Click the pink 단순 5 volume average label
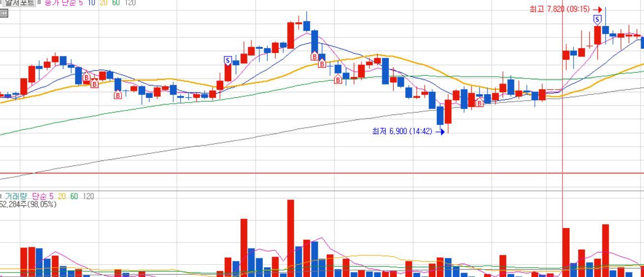 click(43, 196)
